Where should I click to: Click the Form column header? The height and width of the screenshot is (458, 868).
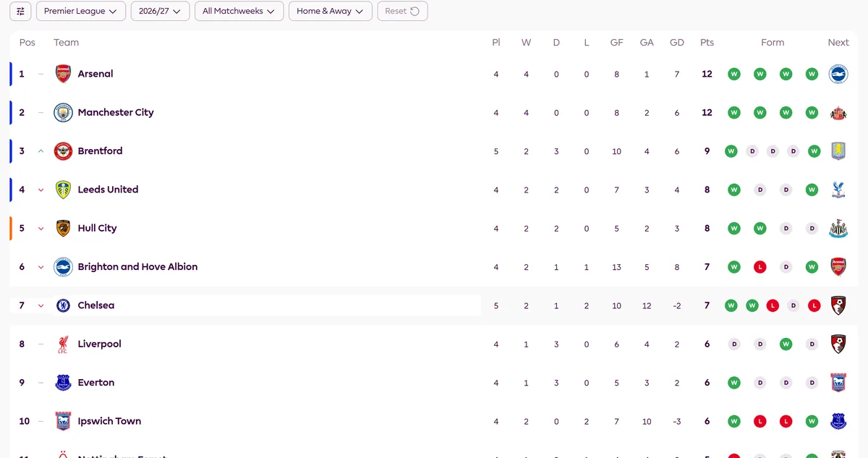(773, 43)
